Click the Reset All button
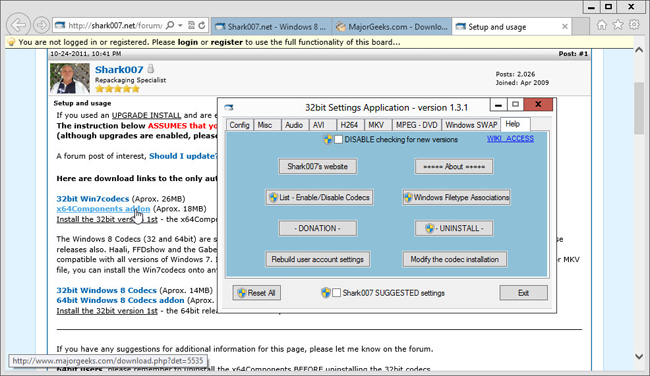The height and width of the screenshot is (376, 650). (x=257, y=293)
